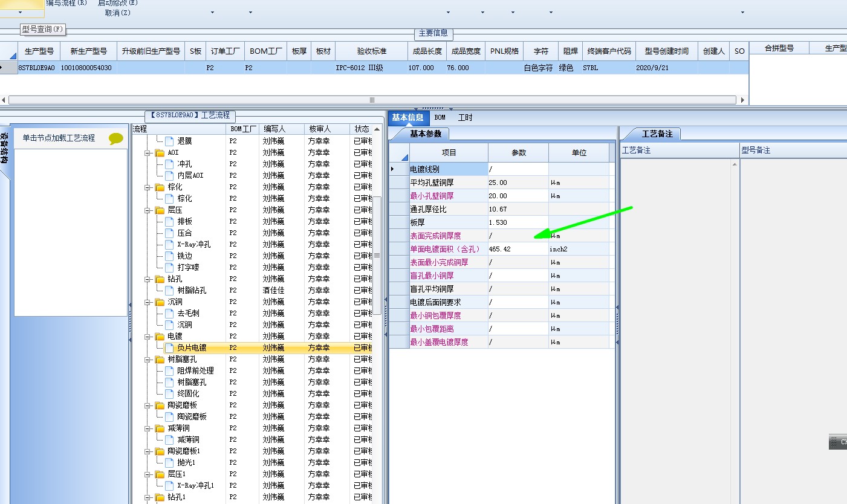Viewport: 847px width, 504px height.
Task: Click the process tree vertical scrollbar thumb
Action: [x=377, y=255]
